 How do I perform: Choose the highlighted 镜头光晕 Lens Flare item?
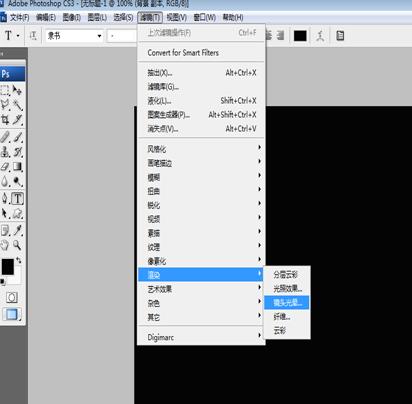pos(287,303)
